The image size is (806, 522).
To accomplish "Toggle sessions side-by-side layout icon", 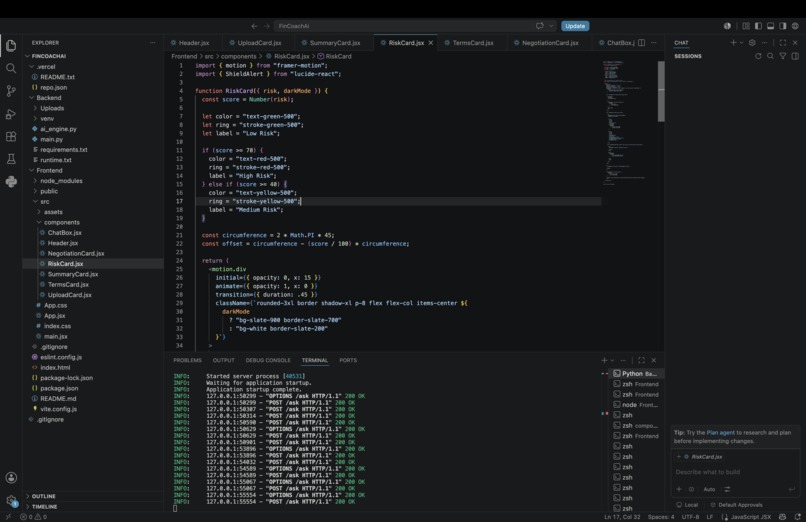I will (x=795, y=56).
